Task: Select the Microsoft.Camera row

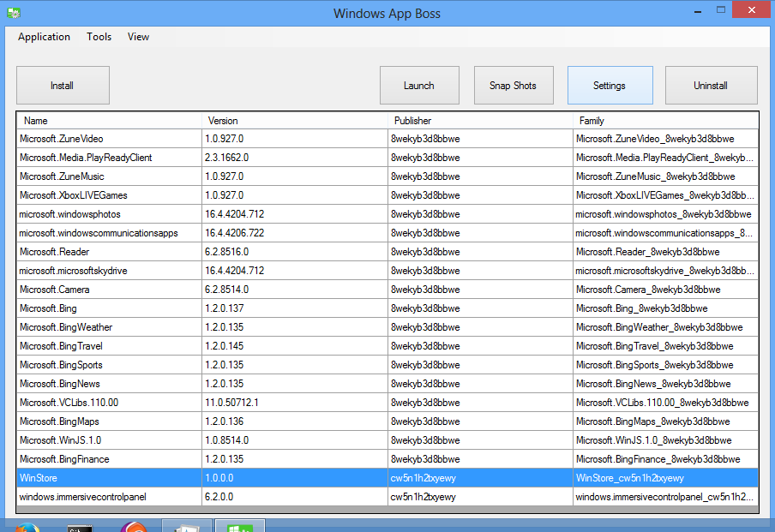Action: click(x=387, y=290)
